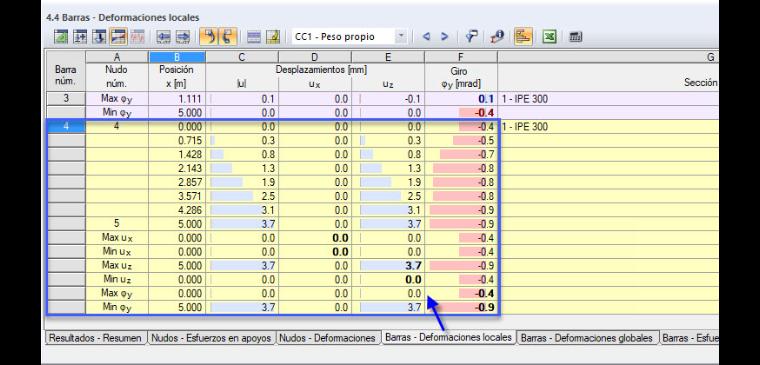Click the yellow pencil table-settings icon
Image resolution: width=760 pixels, height=365 pixels.
(273, 36)
